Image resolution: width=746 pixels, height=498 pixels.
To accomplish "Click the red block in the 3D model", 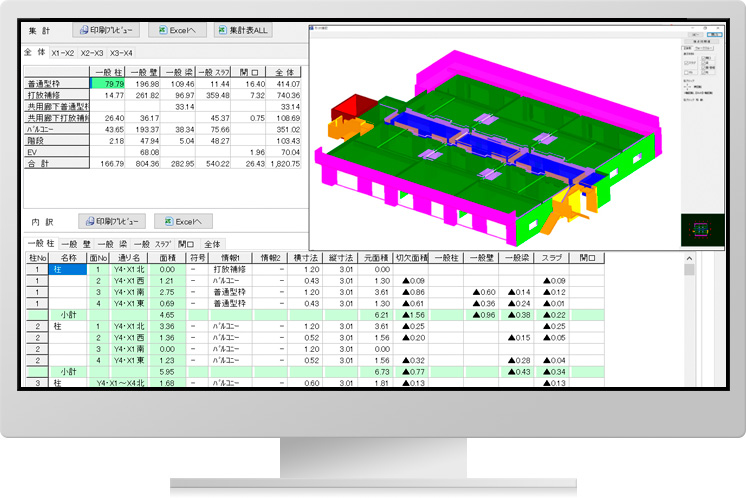I will [x=354, y=107].
